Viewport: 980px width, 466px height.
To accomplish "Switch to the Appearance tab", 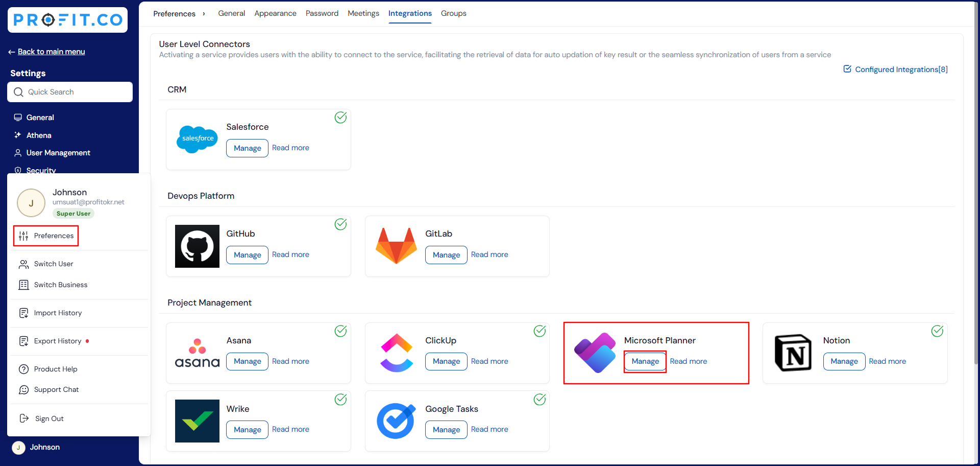I will point(275,13).
